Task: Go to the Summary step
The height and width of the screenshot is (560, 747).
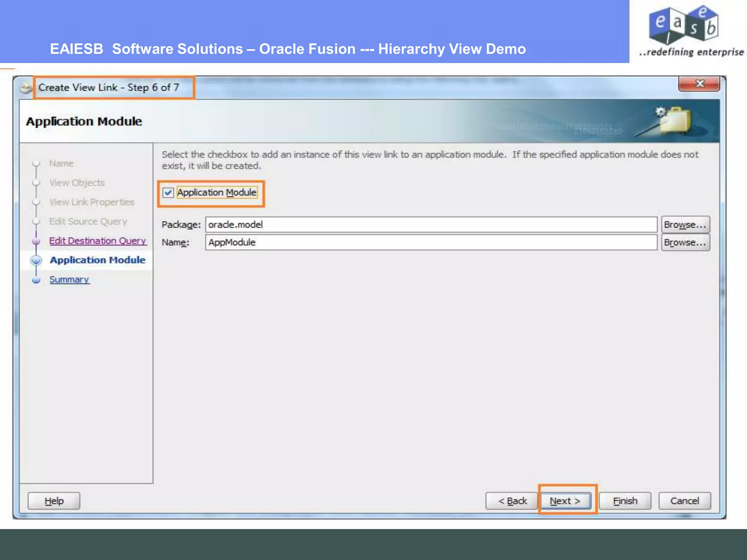Action: (x=69, y=280)
